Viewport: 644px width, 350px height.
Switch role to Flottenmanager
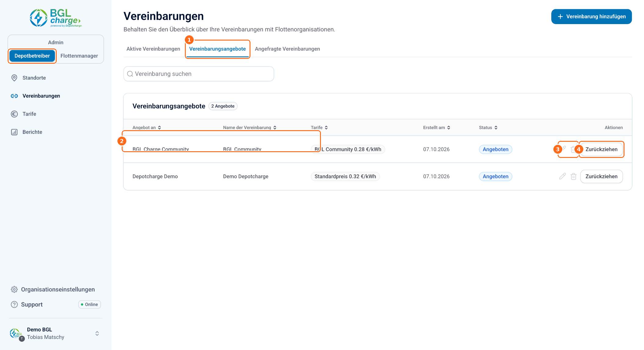[x=79, y=56]
